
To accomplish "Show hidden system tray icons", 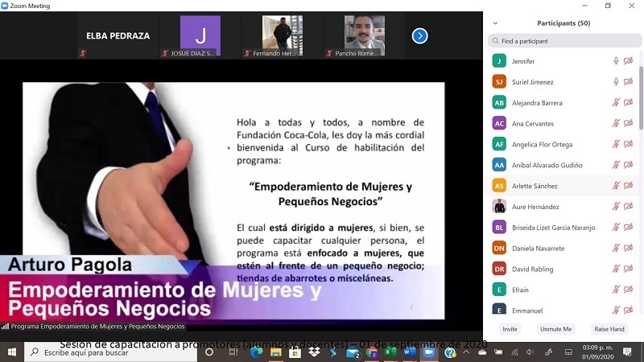I will point(466,352).
